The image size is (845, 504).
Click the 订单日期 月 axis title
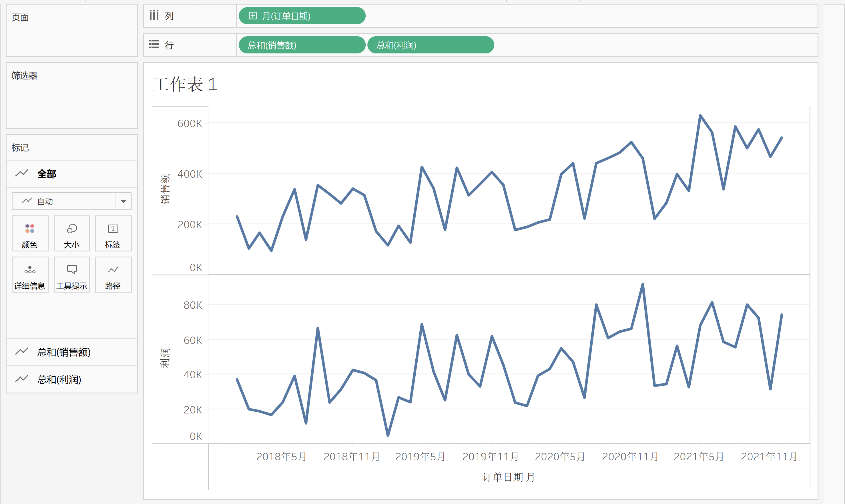pyautogui.click(x=509, y=477)
